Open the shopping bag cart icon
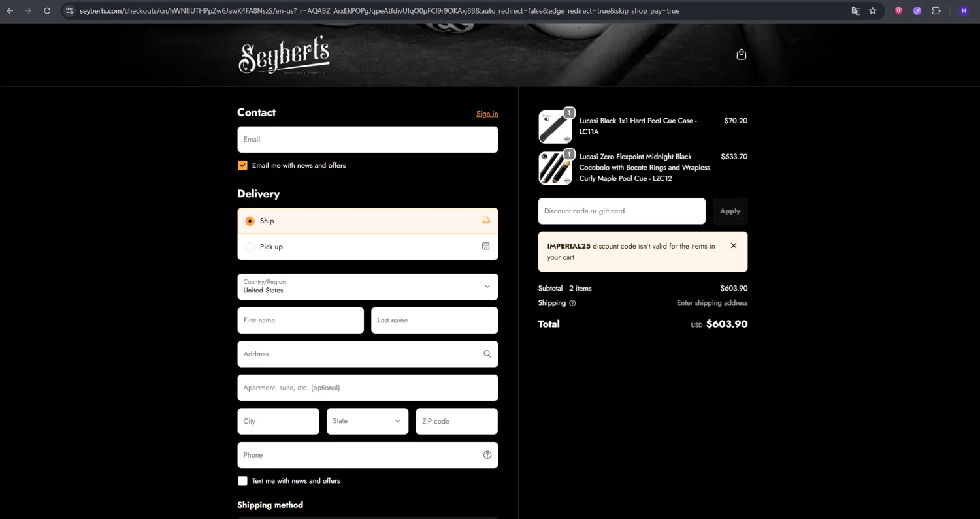980x519 pixels. (x=741, y=54)
